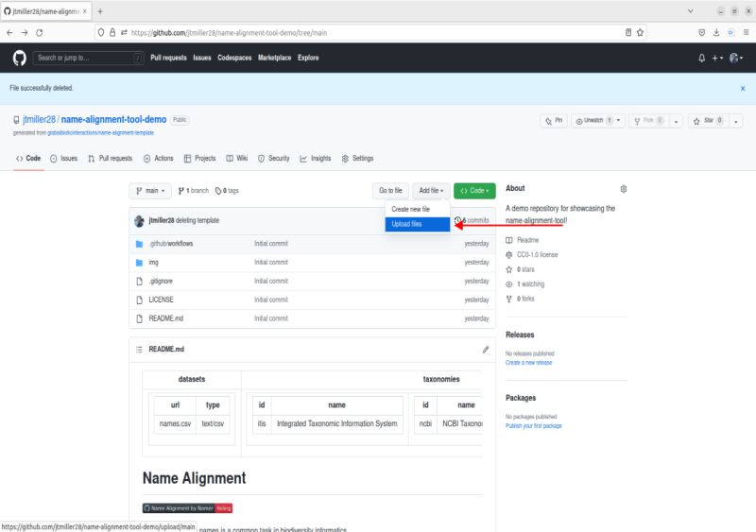Open the notifications bell

click(701, 58)
